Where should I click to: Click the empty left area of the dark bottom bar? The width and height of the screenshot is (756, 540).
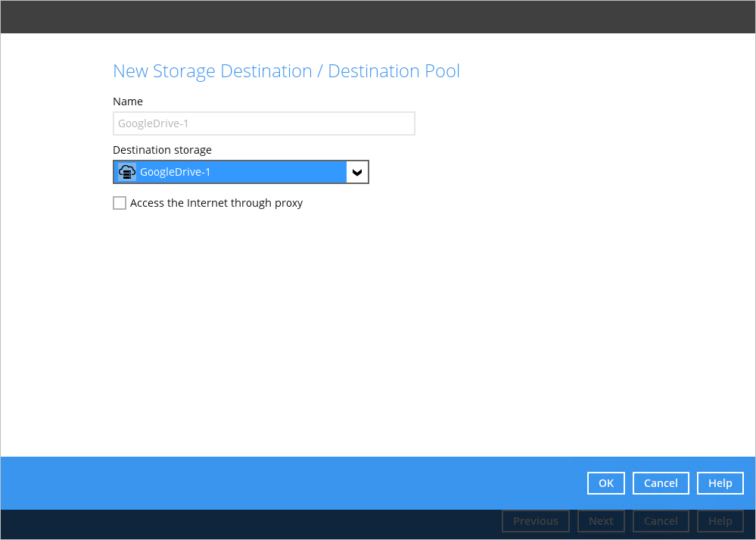(227, 524)
